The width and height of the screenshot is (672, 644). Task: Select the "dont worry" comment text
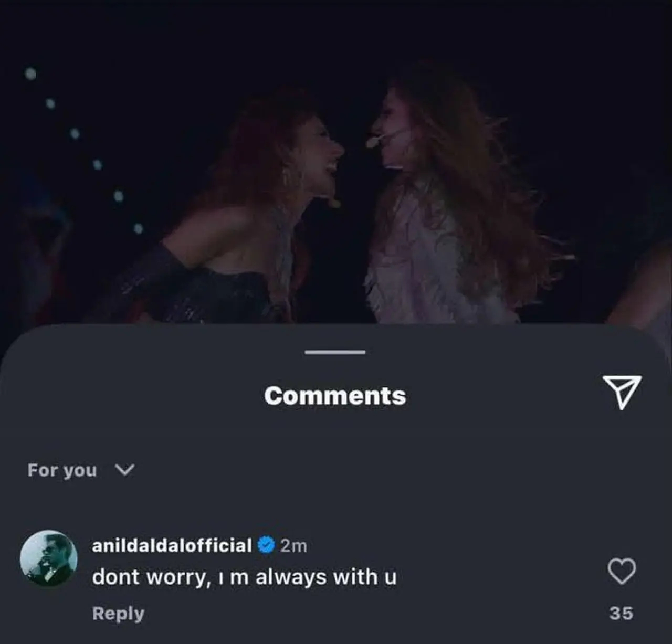(x=244, y=577)
